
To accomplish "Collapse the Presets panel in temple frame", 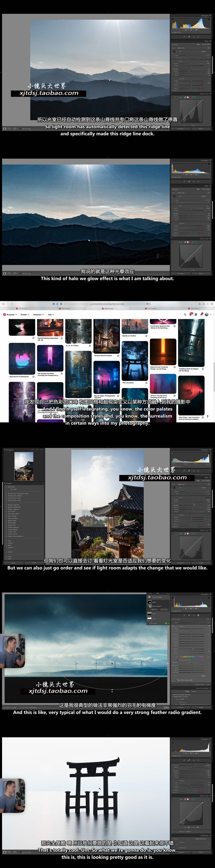I will (x=5, y=484).
